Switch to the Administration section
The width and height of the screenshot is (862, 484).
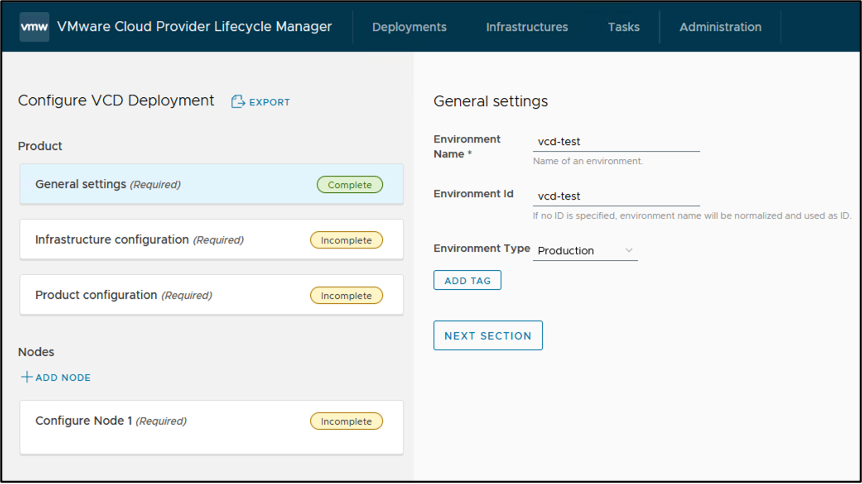(720, 27)
